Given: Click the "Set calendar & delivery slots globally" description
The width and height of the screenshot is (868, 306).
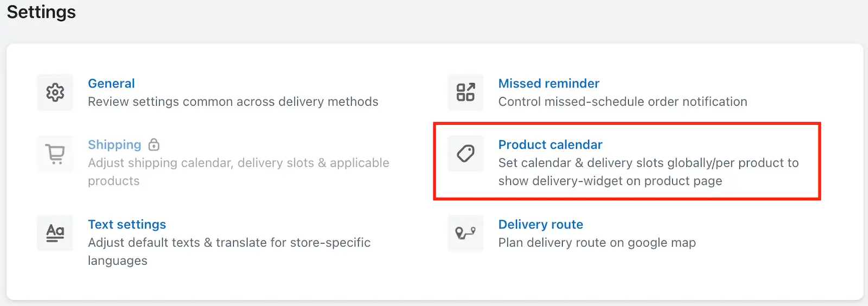Looking at the screenshot, I should (x=648, y=171).
